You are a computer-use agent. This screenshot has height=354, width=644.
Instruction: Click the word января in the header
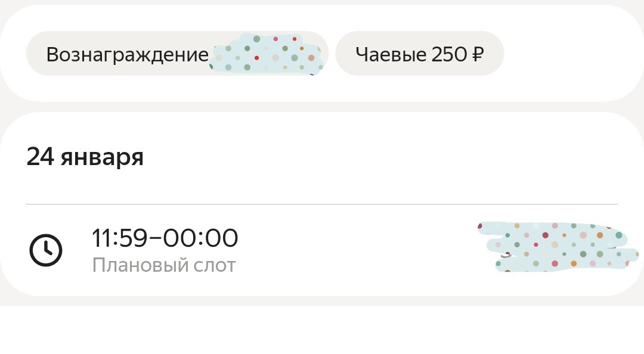click(x=102, y=157)
